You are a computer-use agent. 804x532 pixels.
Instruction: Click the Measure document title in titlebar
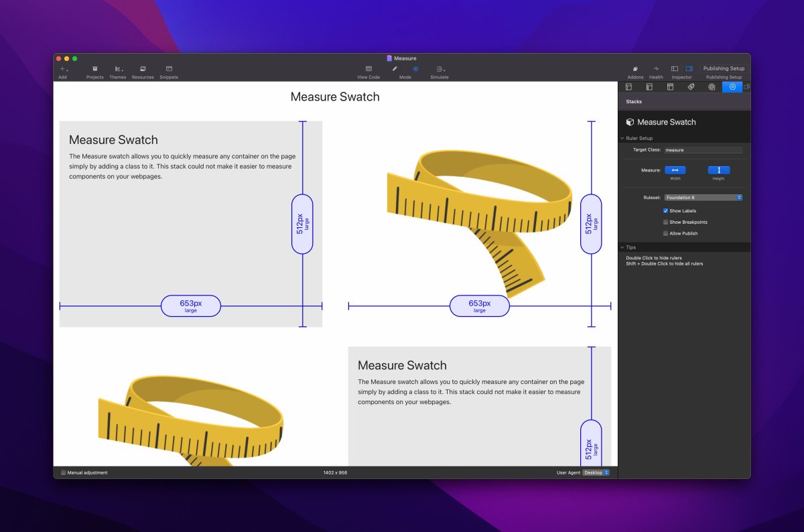point(405,58)
